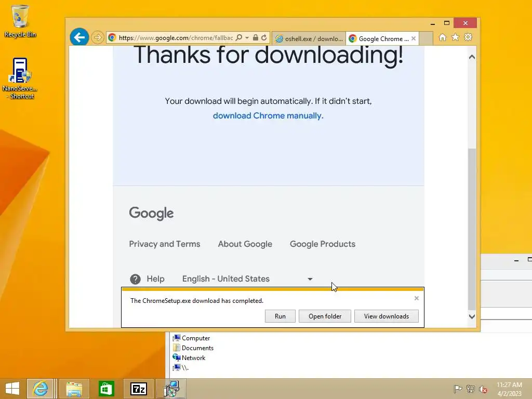The image size is (532, 399).
Task: Select Network in the background window
Action: (x=189, y=358)
